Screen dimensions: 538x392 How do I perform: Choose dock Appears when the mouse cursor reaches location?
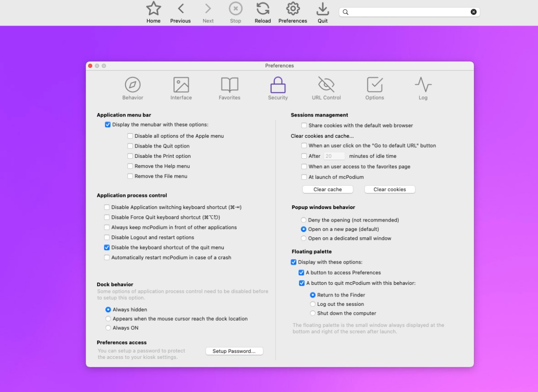pos(108,319)
